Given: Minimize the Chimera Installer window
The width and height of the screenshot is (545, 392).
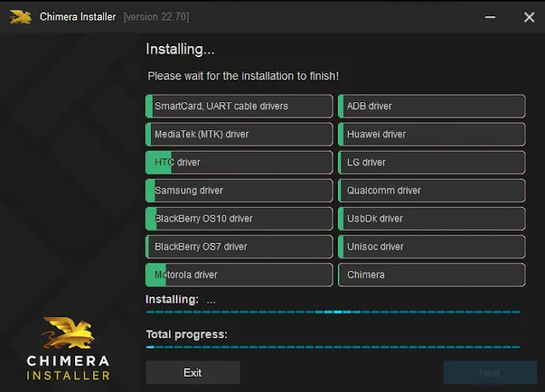Looking at the screenshot, I should (x=490, y=17).
